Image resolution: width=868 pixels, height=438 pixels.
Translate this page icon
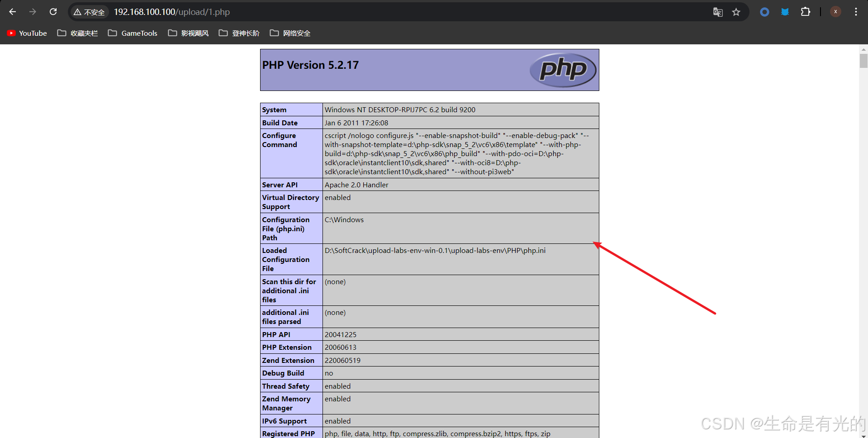pyautogui.click(x=718, y=12)
